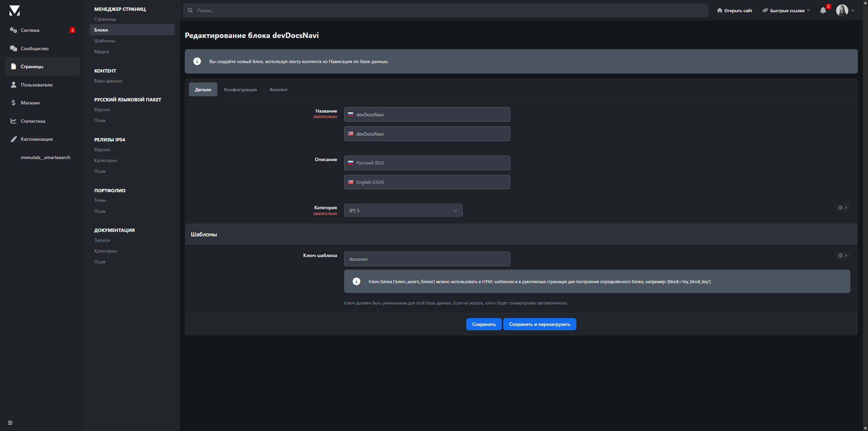868x431 pixels.
Task: Switch to the Контент tab
Action: pos(278,90)
